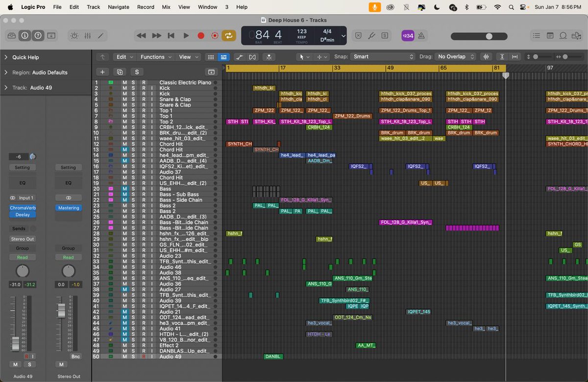
Task: Toggle the Solo S button in control bar
Action: point(385,36)
